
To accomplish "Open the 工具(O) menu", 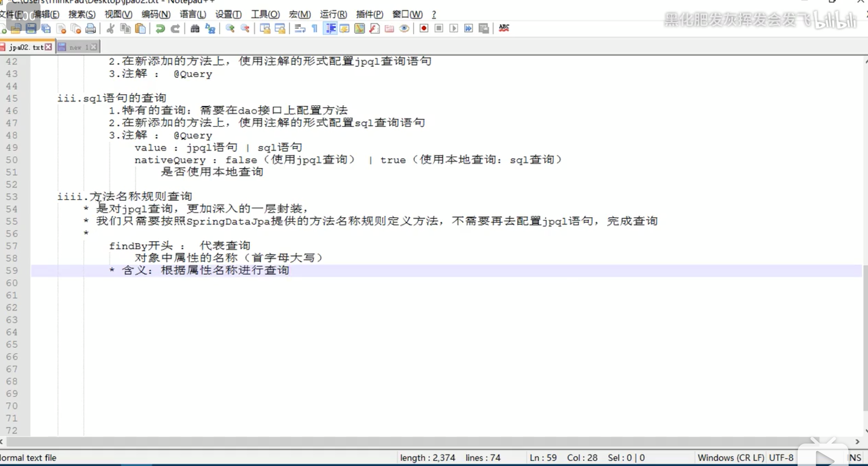I will pyautogui.click(x=265, y=15).
